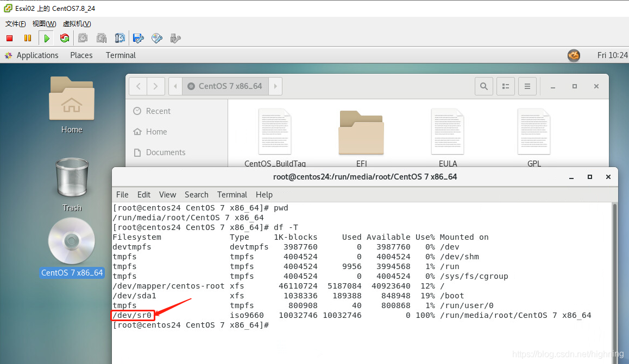Screen dimensions: 629x364
Task: Click the USB device connect icon
Action: pos(175,38)
